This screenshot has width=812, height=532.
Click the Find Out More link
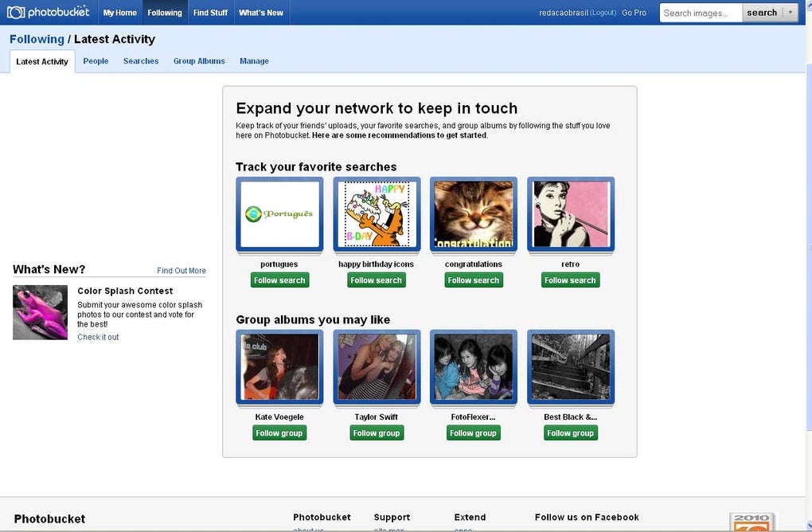click(182, 271)
